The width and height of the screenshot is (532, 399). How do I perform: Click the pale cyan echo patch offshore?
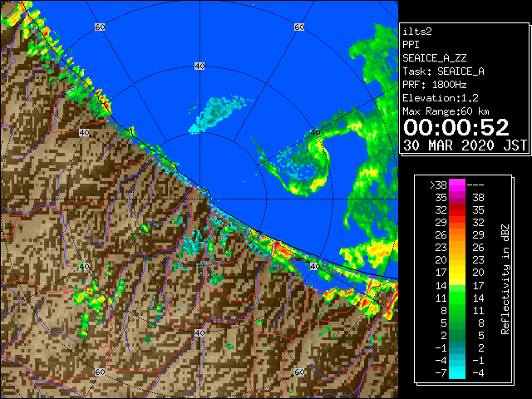(217, 114)
